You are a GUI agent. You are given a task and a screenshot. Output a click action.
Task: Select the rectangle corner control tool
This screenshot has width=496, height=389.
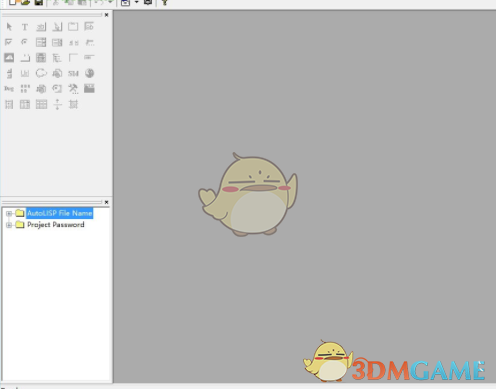point(73,58)
